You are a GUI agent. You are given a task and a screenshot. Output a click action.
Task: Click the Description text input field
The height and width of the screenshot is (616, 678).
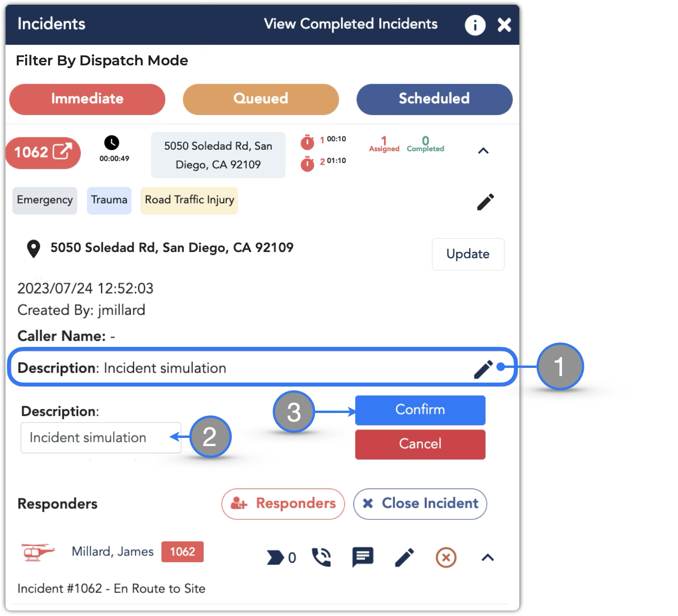[x=101, y=438]
